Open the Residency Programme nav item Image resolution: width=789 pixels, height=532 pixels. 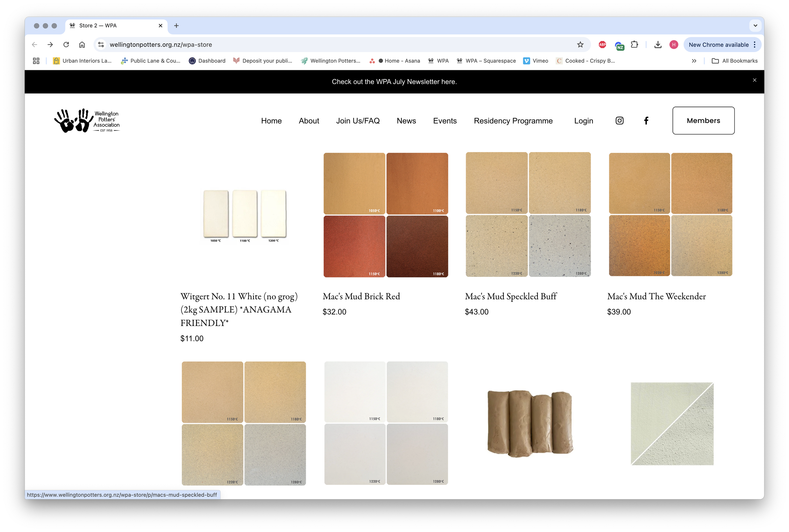513,121
